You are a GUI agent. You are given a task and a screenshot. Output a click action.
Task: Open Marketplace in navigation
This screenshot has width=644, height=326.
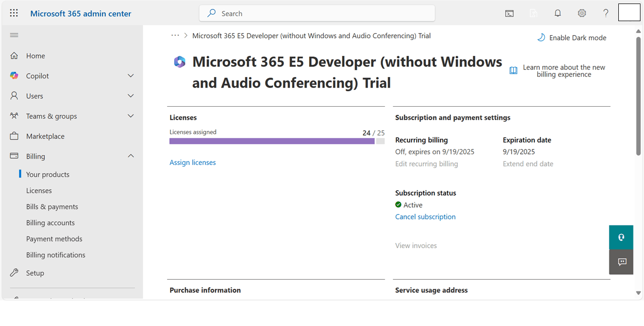[x=45, y=136]
